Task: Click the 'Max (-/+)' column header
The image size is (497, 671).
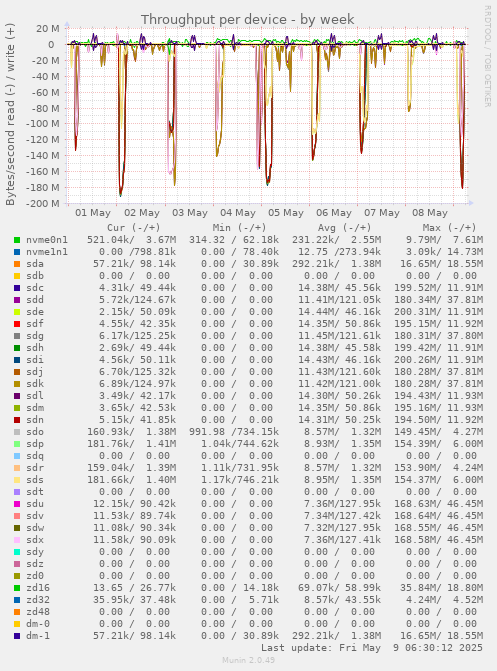Action: (449, 228)
